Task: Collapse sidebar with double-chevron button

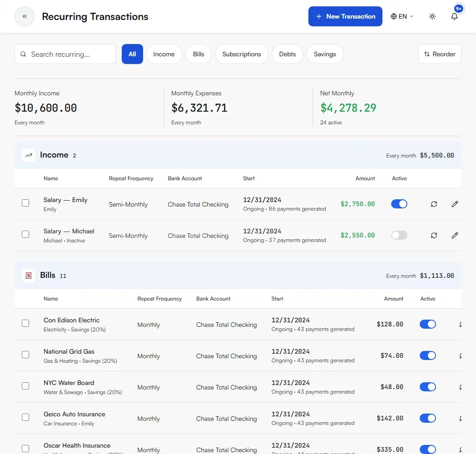Action: [25, 16]
